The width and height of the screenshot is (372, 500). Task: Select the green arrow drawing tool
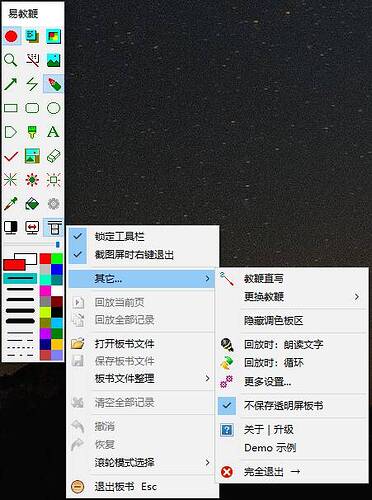tap(11, 84)
